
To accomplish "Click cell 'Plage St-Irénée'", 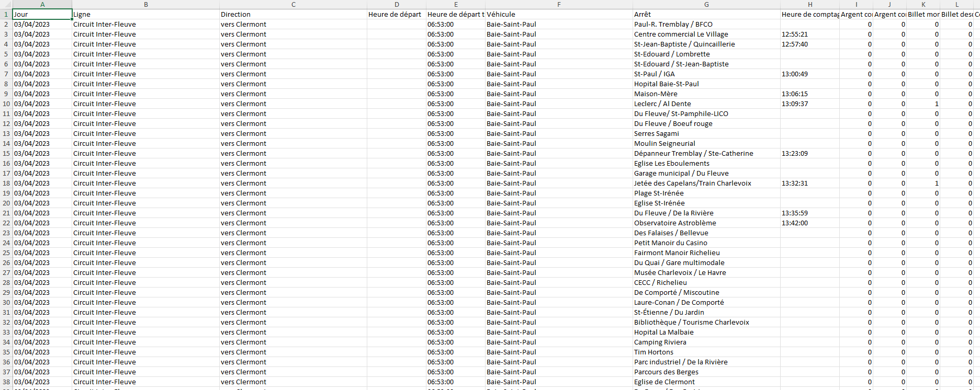I will point(707,193).
